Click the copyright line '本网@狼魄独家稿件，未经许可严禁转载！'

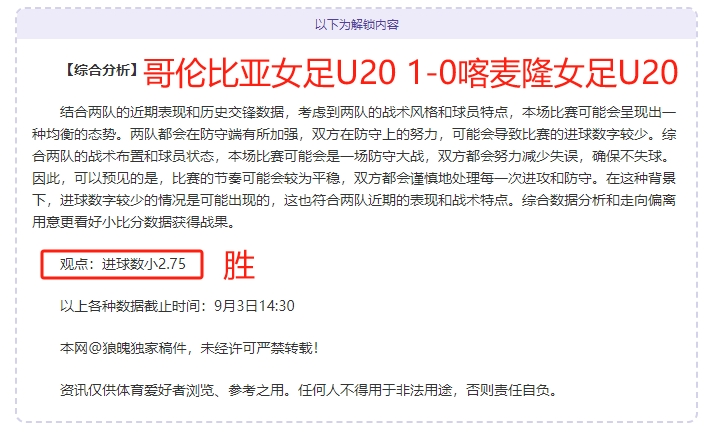[190, 348]
